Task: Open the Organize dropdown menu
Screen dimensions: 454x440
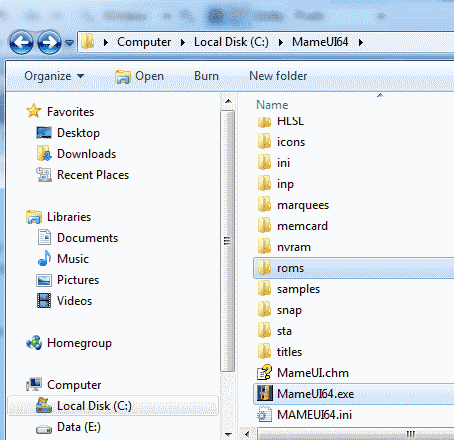Action: click(54, 76)
